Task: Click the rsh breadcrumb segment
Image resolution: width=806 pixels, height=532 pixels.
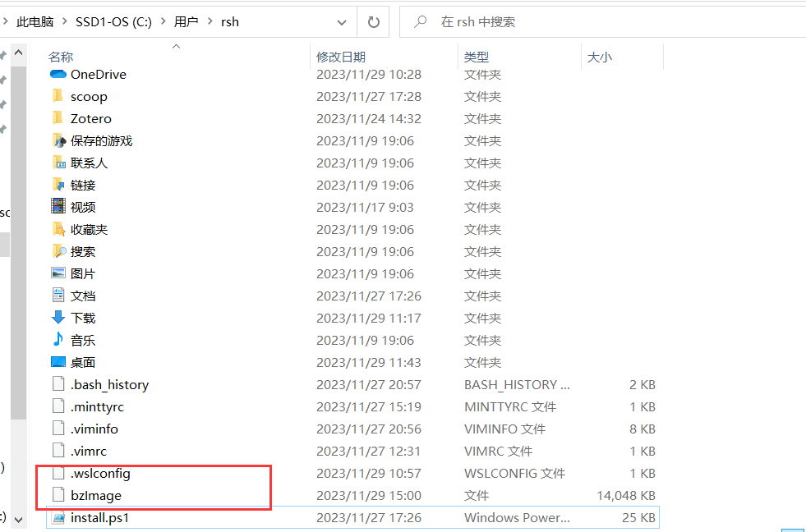Action: pos(229,22)
